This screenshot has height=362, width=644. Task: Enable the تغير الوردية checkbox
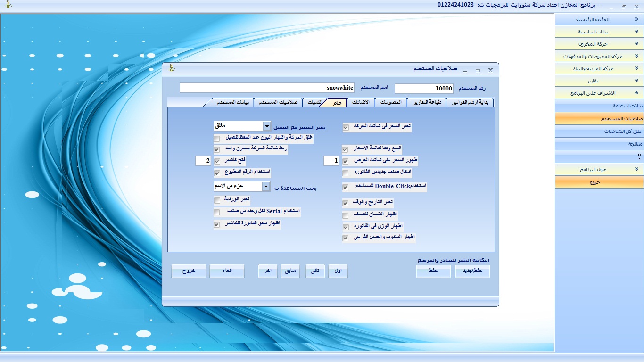point(217,201)
